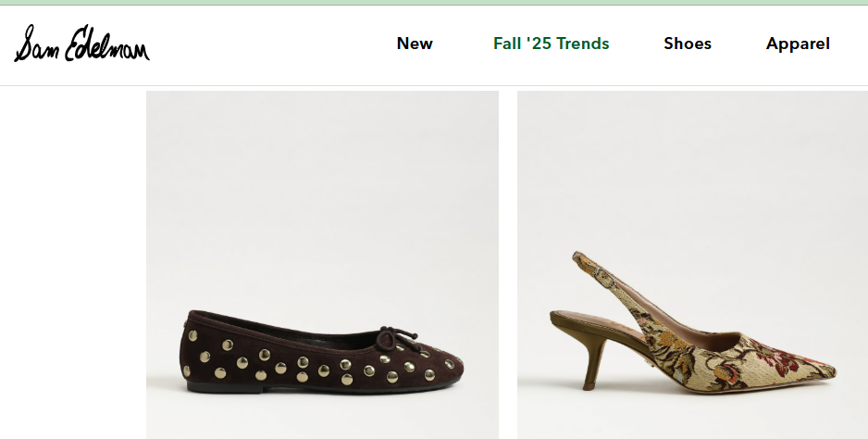Click the Sam Edelman signature logo

(81, 44)
